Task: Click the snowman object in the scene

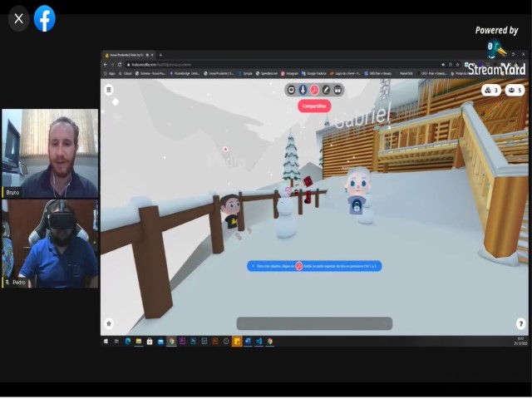Action: pyautogui.click(x=286, y=210)
